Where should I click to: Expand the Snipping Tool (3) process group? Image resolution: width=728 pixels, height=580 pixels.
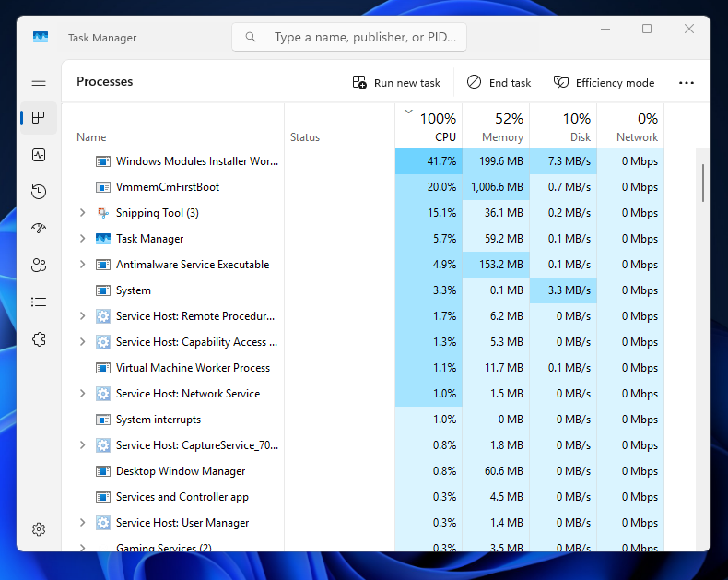83,213
